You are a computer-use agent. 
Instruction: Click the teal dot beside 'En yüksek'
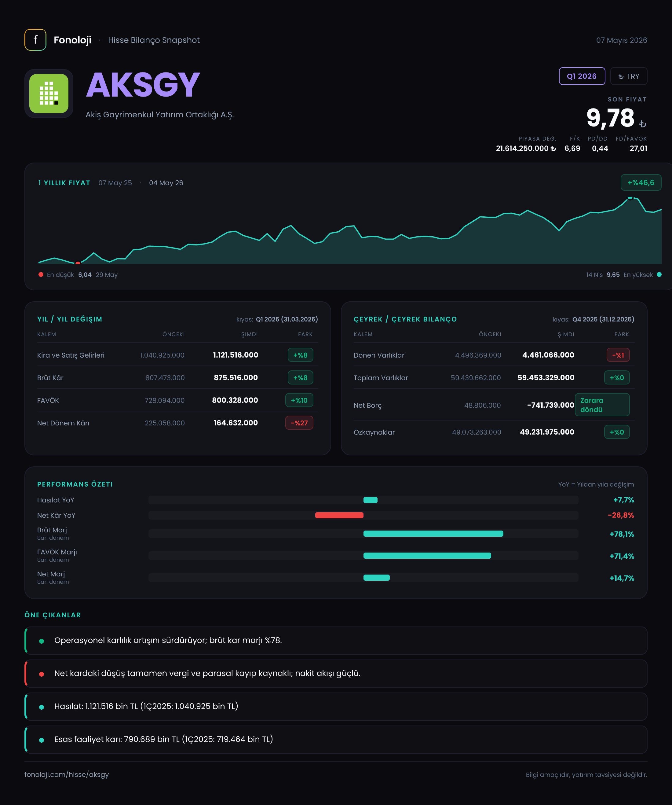[x=659, y=274]
